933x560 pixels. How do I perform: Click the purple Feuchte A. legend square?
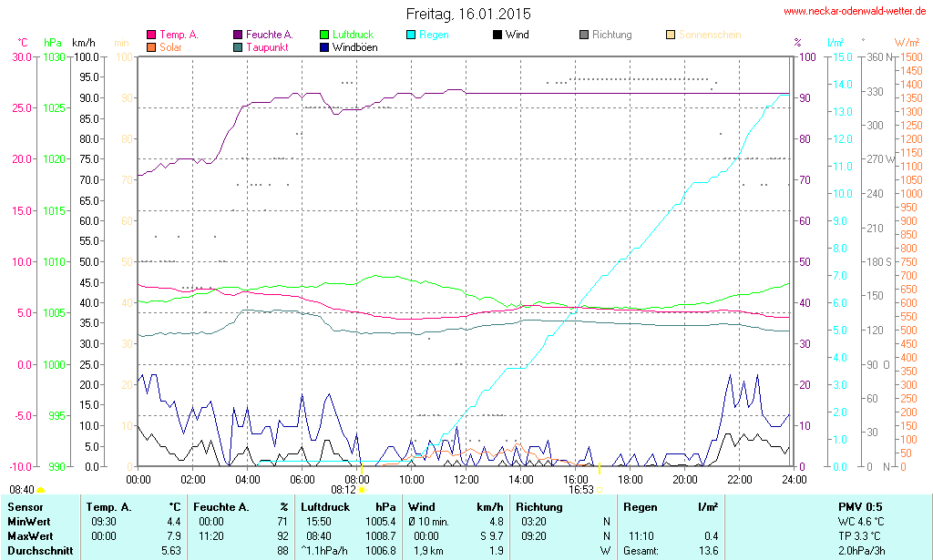tap(238, 35)
